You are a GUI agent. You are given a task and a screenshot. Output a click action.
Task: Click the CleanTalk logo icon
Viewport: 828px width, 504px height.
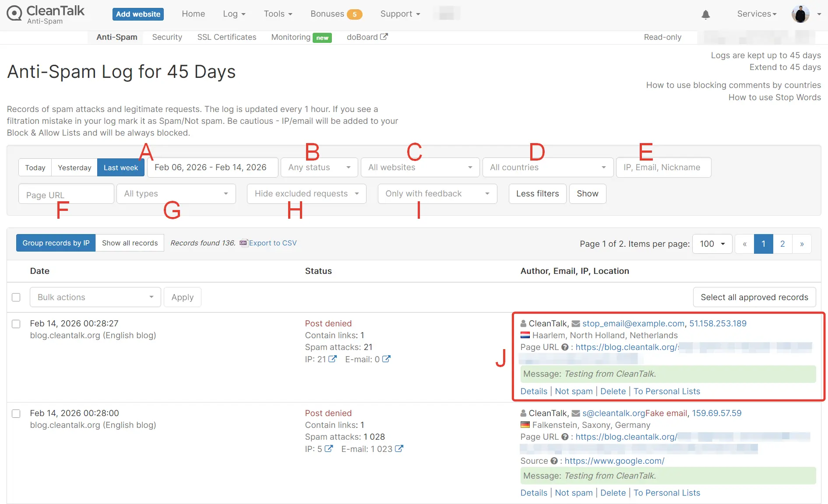[14, 13]
